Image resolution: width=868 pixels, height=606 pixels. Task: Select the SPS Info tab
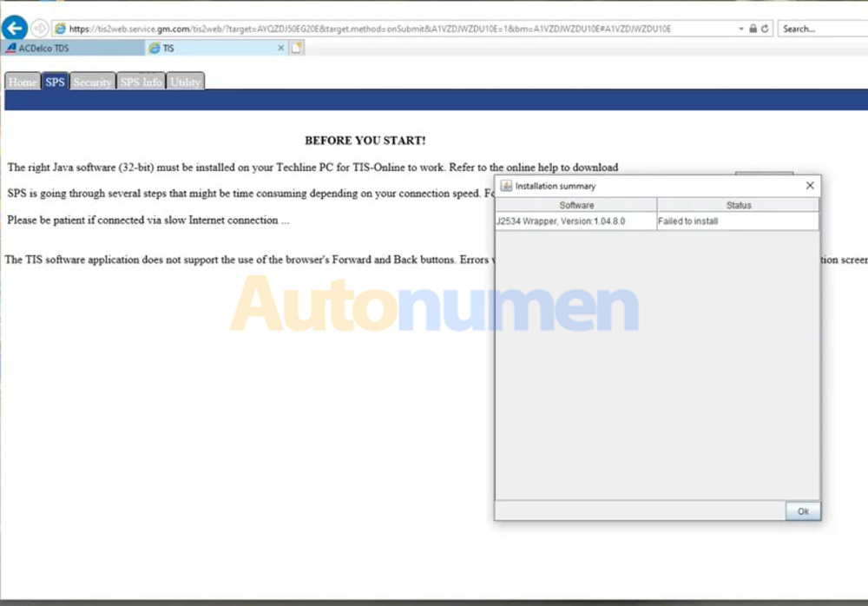click(141, 81)
